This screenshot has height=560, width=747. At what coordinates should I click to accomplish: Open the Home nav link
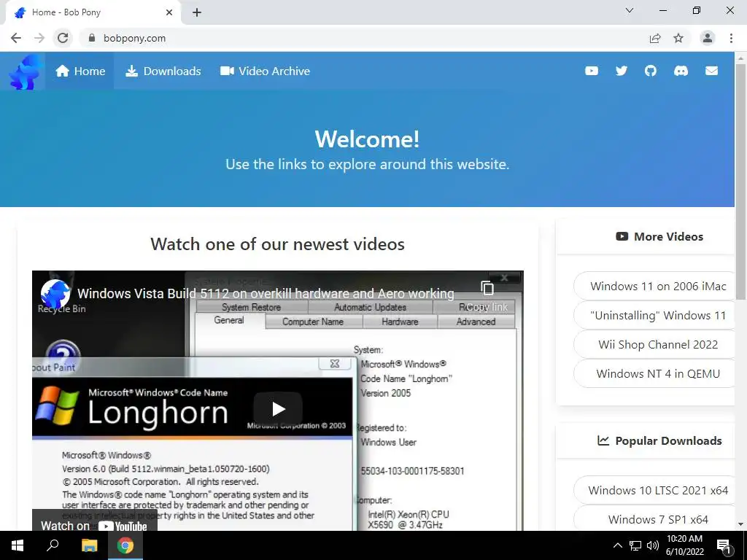[80, 71]
